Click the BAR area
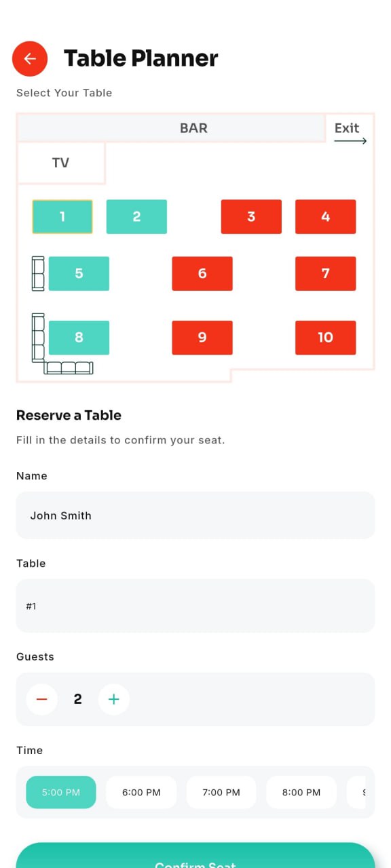The width and height of the screenshot is (391, 868). [194, 127]
